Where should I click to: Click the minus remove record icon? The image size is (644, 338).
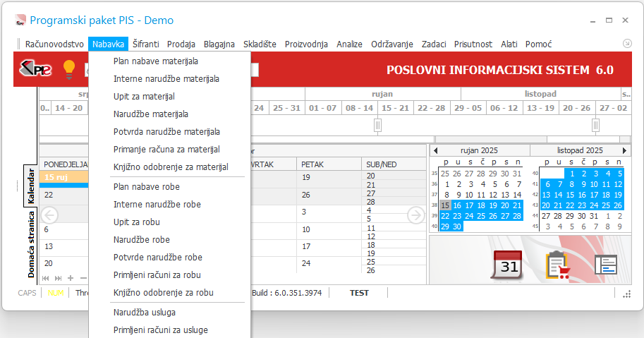click(x=83, y=278)
